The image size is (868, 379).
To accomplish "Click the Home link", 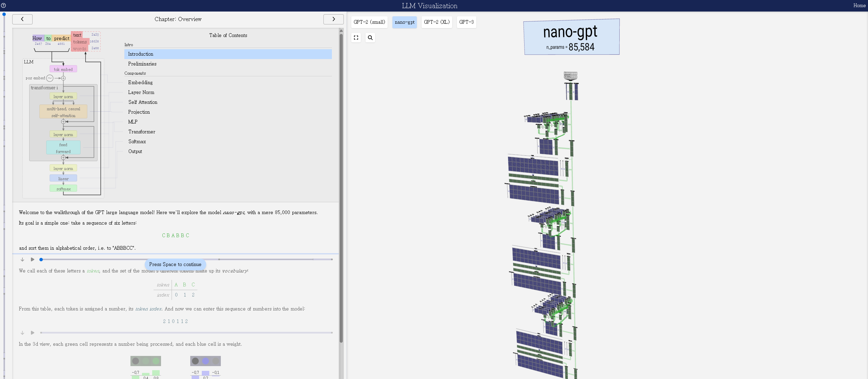I will (x=859, y=5).
